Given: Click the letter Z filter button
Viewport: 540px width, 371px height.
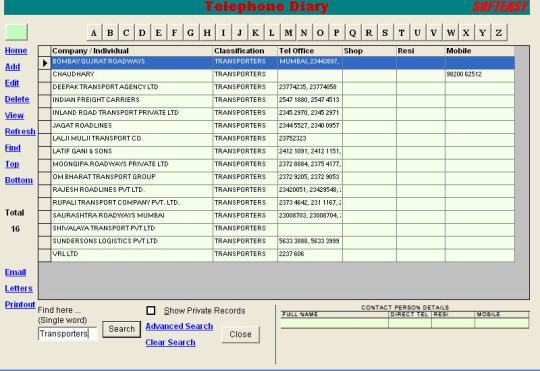Looking at the screenshot, I should coord(499,33).
